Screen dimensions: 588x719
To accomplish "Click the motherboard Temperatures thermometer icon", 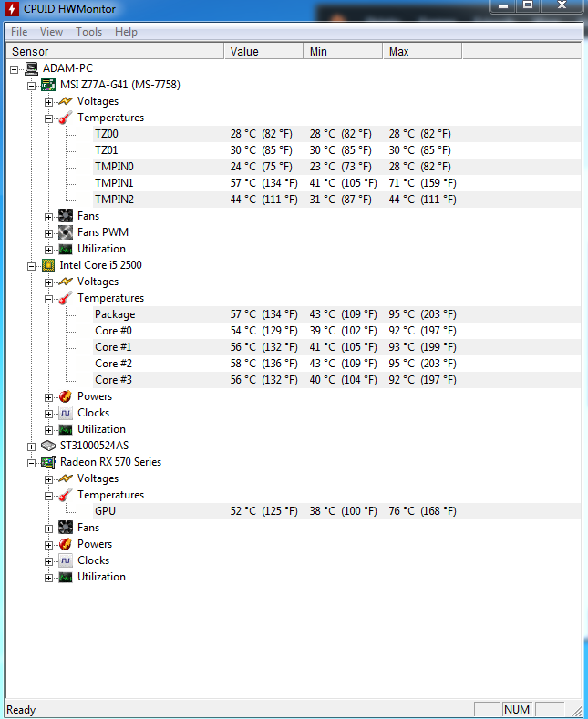I will [x=66, y=118].
